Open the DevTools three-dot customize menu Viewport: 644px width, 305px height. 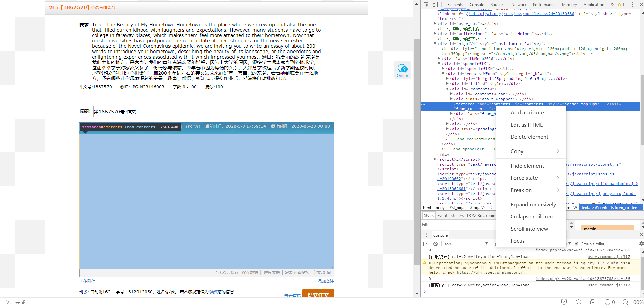click(x=632, y=5)
